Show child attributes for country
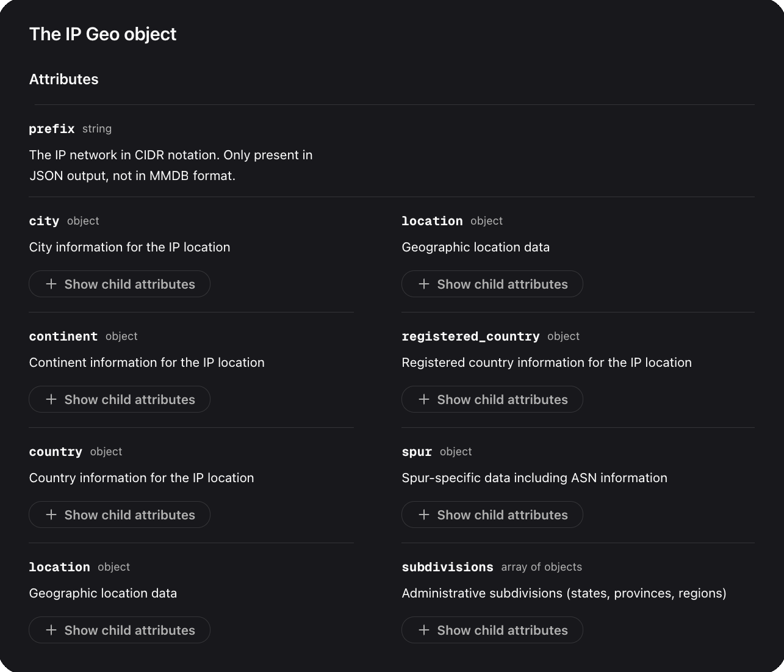 [120, 515]
